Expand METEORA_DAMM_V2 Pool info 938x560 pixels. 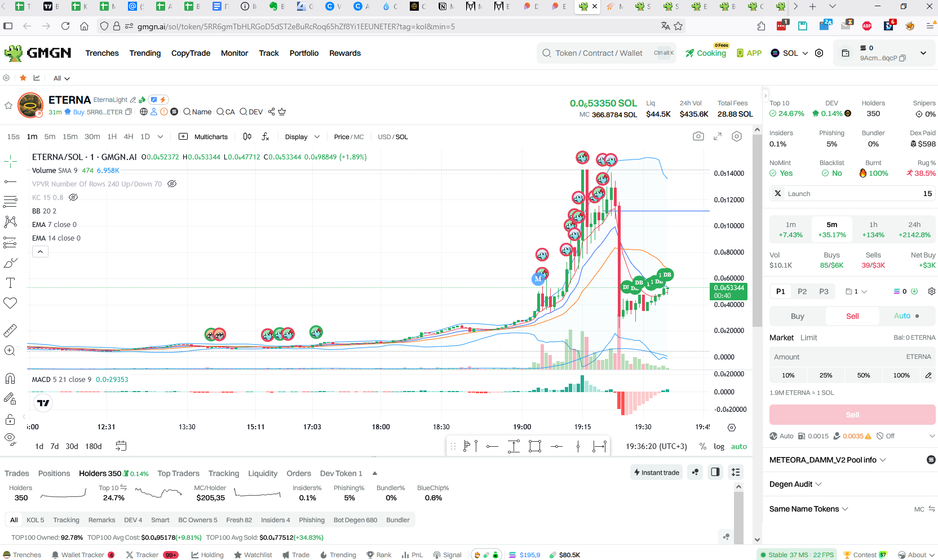click(827, 460)
